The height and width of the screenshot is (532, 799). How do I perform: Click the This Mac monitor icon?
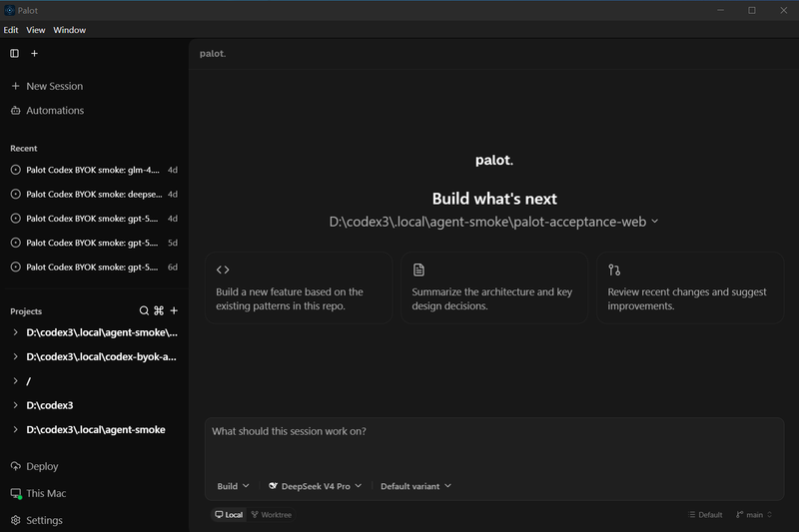click(x=16, y=493)
